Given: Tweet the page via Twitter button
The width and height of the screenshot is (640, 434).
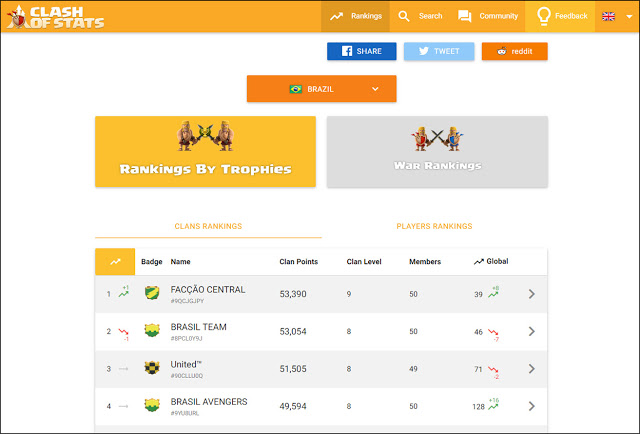Looking at the screenshot, I should click(439, 51).
